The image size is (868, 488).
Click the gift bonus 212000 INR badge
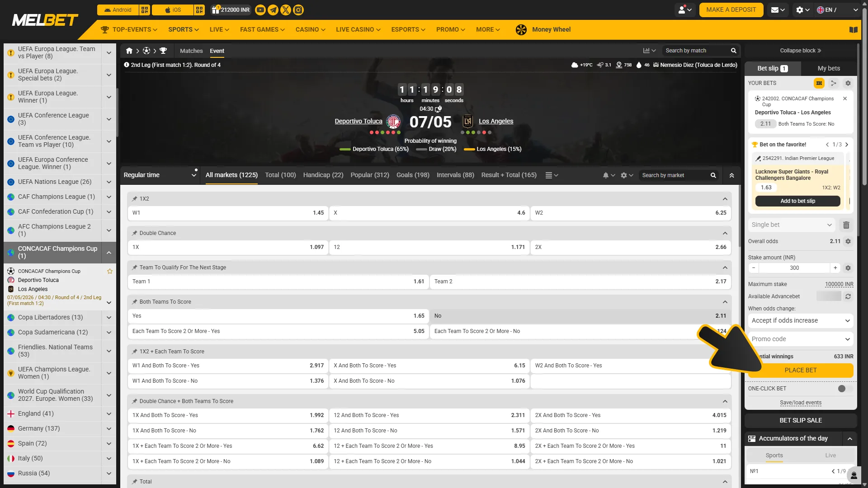[x=231, y=10]
